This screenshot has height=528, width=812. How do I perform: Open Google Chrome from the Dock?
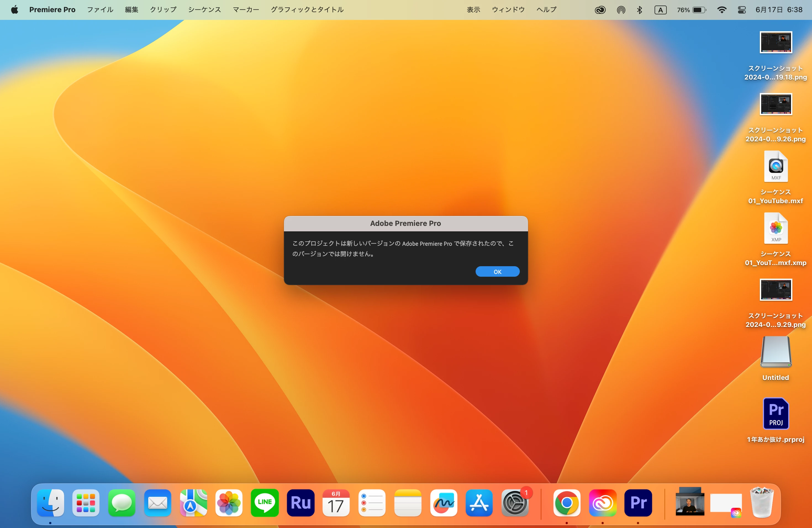pyautogui.click(x=567, y=502)
